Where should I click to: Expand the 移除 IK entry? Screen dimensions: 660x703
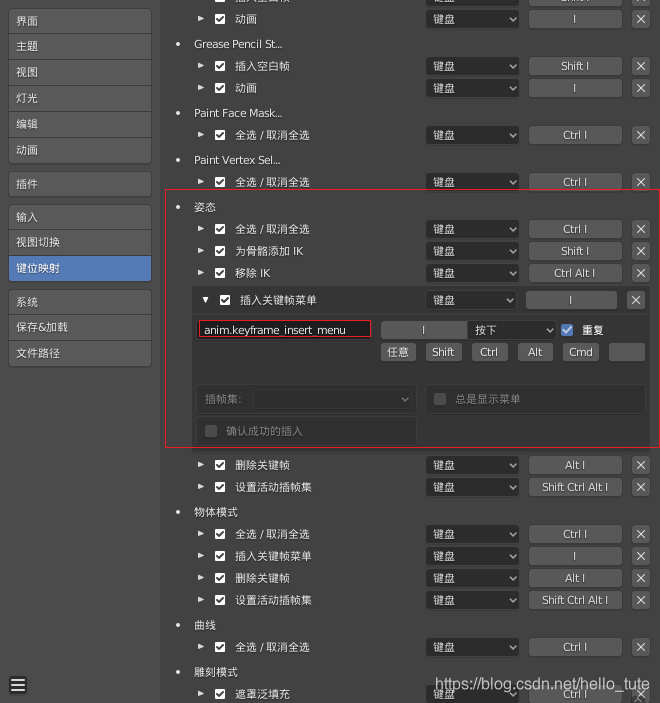(201, 273)
